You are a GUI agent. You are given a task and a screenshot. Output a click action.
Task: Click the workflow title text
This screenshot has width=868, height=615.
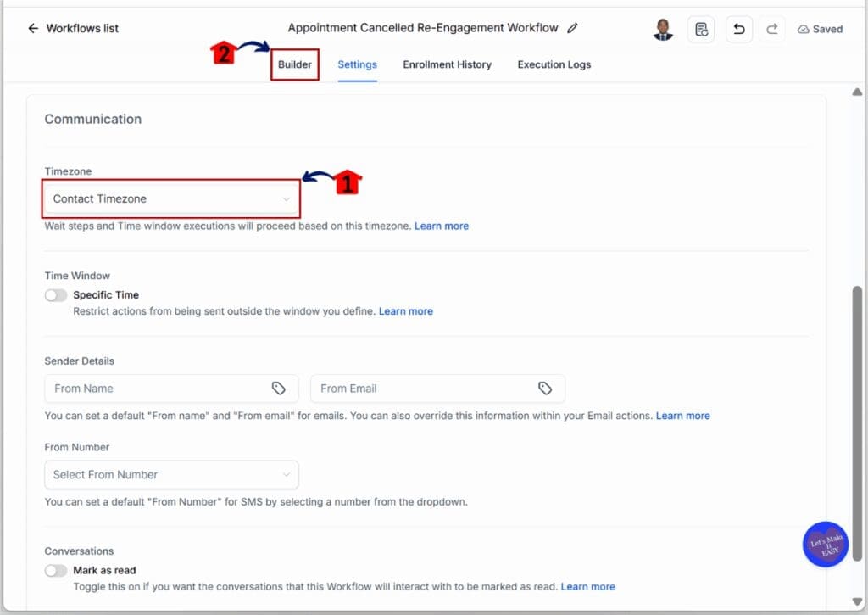(x=423, y=28)
